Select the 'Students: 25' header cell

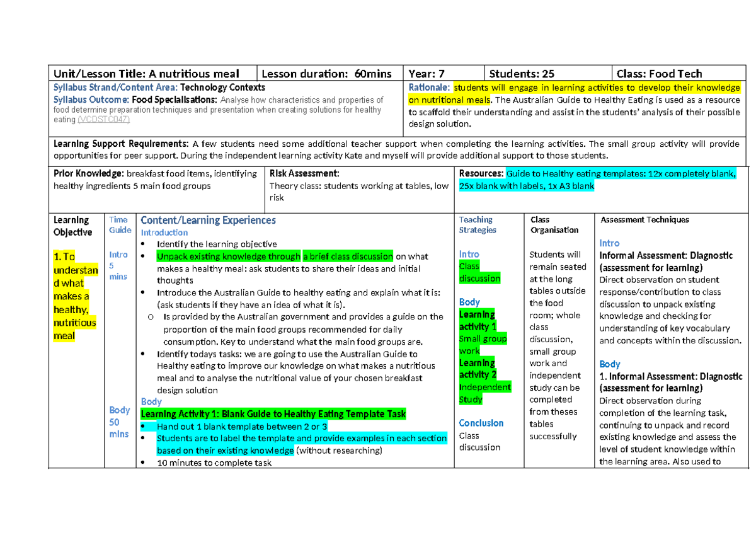548,74
